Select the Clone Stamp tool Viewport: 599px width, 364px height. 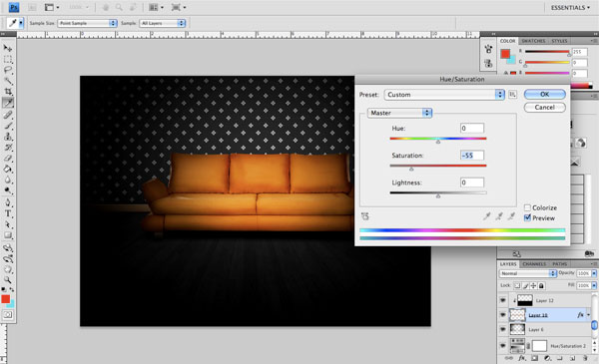[x=8, y=137]
